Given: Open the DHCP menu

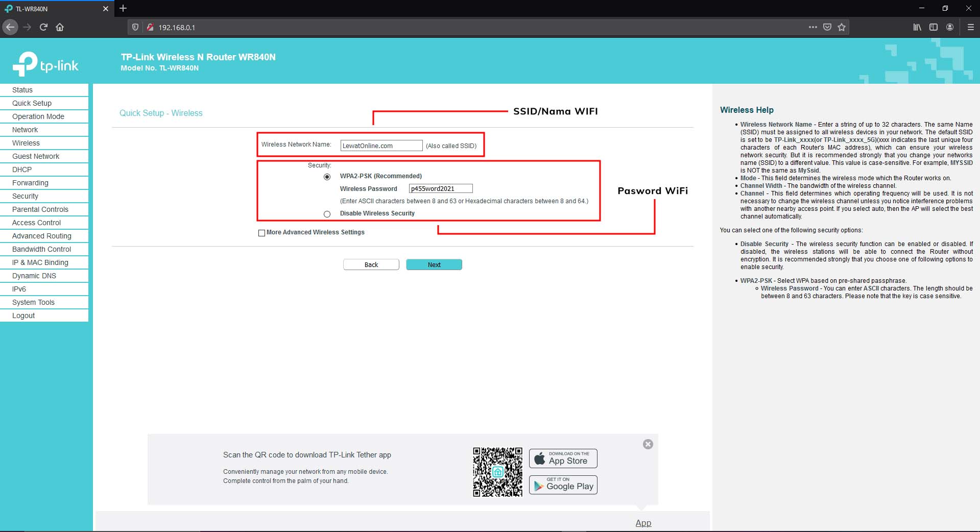Looking at the screenshot, I should [x=44, y=170].
